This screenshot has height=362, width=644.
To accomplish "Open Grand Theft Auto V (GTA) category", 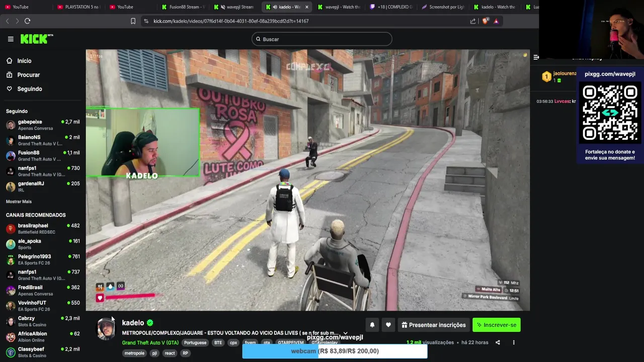I will tap(150, 343).
